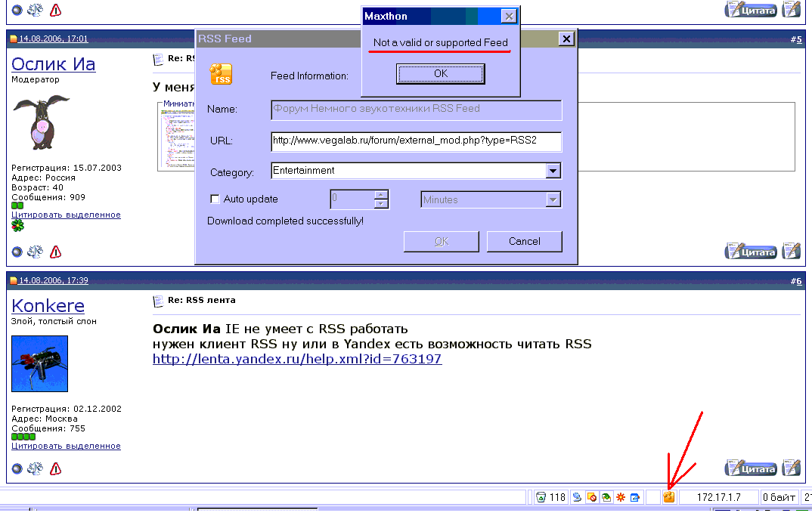
Task: Open the attached screenshot thumbnail in post #5
Action: [x=176, y=140]
